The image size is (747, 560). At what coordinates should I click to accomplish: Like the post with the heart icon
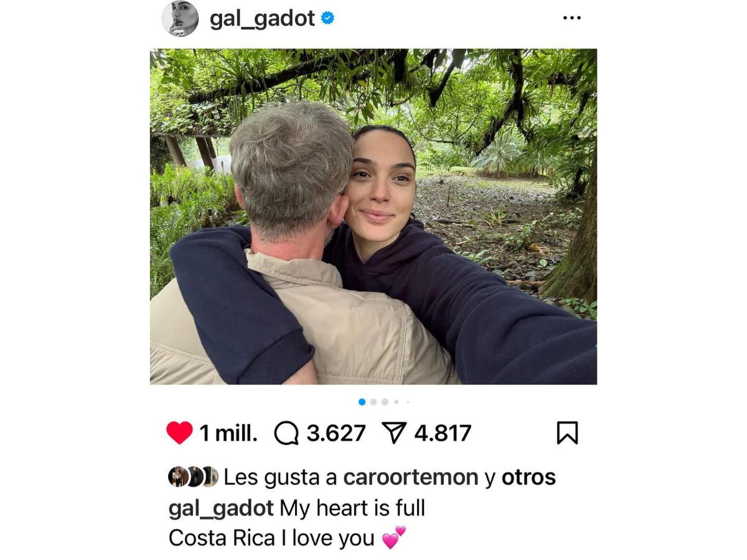pyautogui.click(x=179, y=433)
